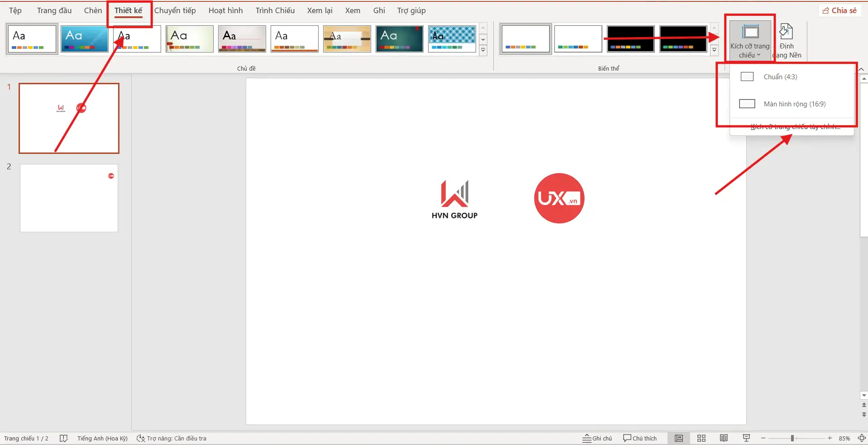
Task: Open the Định dạng Nền (Format Background) tool
Action: [x=787, y=41]
